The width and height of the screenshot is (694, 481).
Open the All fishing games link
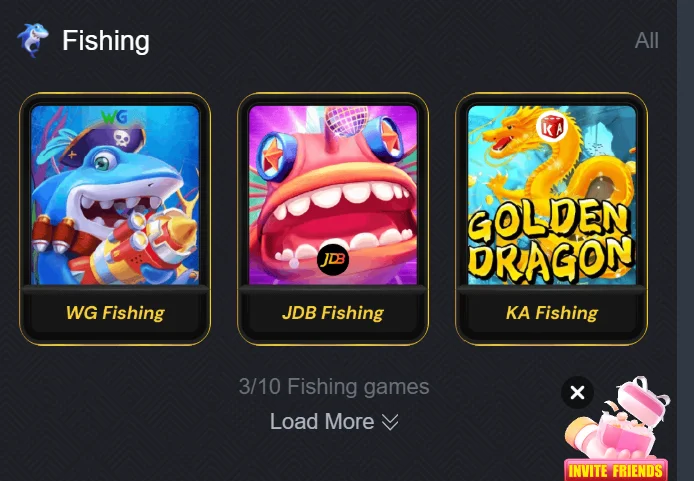tap(646, 41)
